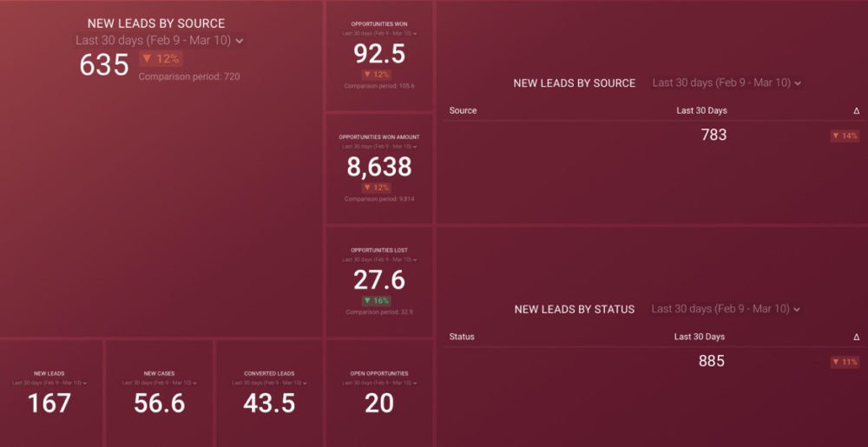Click Last 30 Days header in the Source table
This screenshot has width=868, height=447.
[701, 111]
